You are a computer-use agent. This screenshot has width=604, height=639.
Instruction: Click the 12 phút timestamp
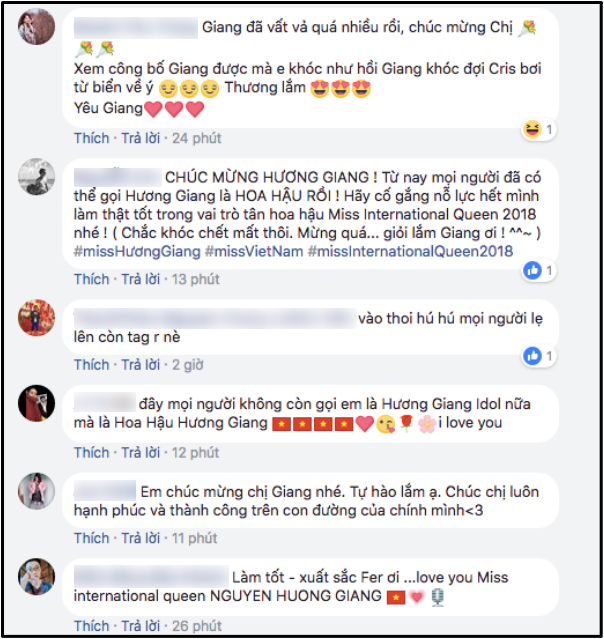tap(195, 453)
